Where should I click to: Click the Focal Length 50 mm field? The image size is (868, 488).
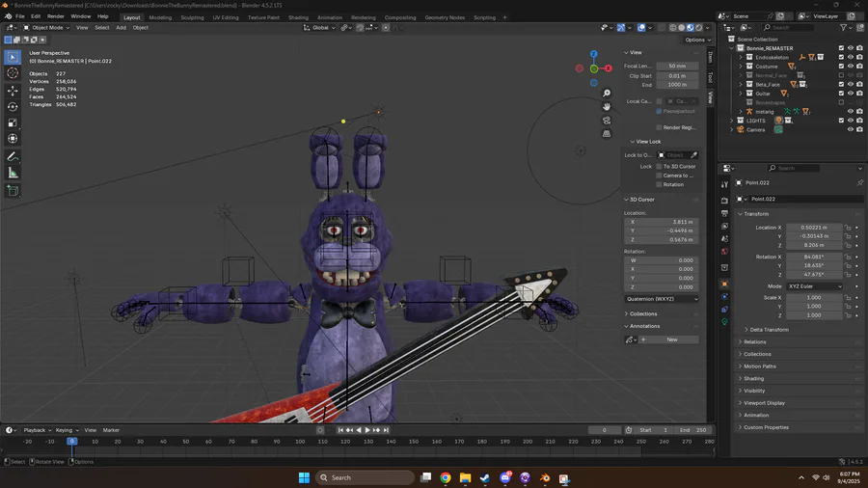[677, 66]
